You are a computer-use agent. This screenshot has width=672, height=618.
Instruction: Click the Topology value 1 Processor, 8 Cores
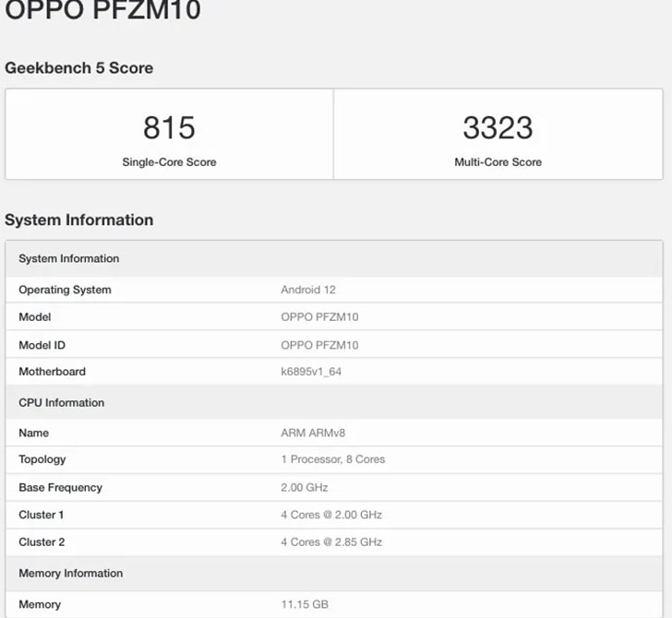point(333,459)
